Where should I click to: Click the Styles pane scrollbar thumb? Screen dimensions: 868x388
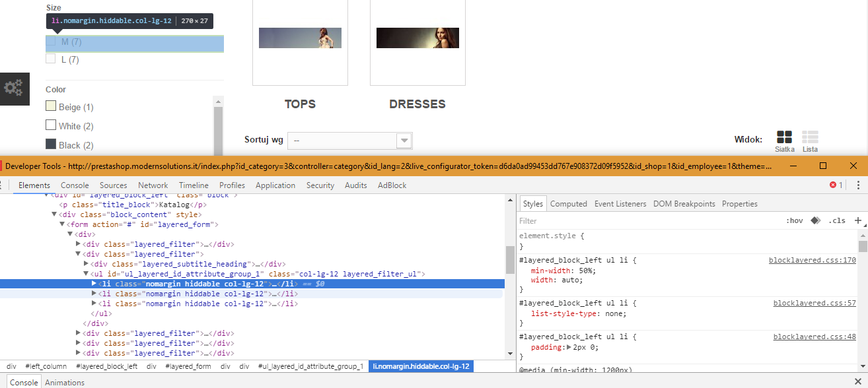click(x=863, y=246)
